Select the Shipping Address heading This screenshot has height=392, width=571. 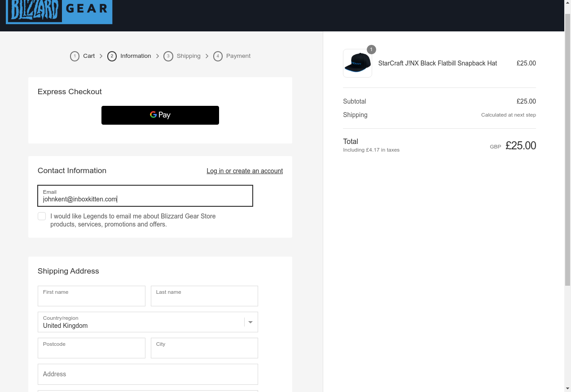[x=68, y=271]
